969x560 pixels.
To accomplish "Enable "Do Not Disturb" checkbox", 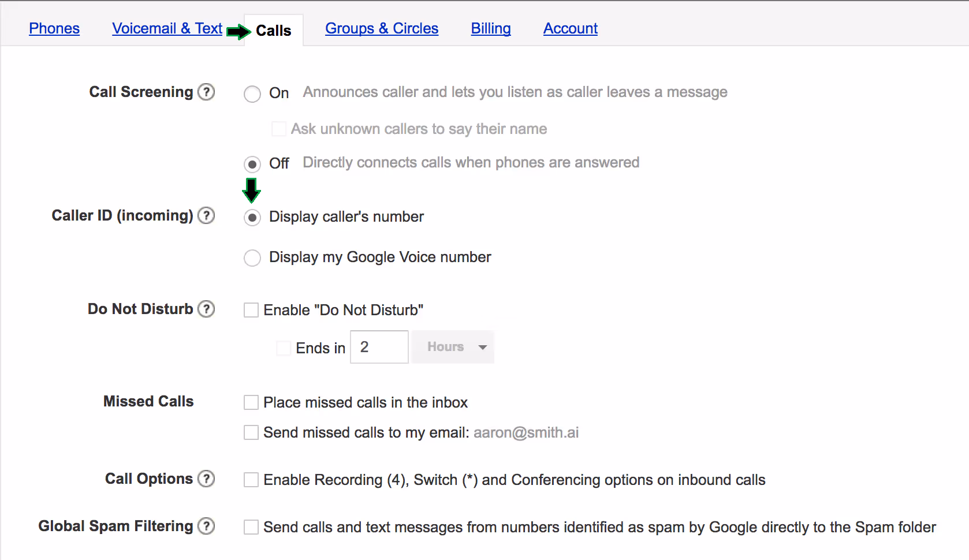I will click(251, 310).
